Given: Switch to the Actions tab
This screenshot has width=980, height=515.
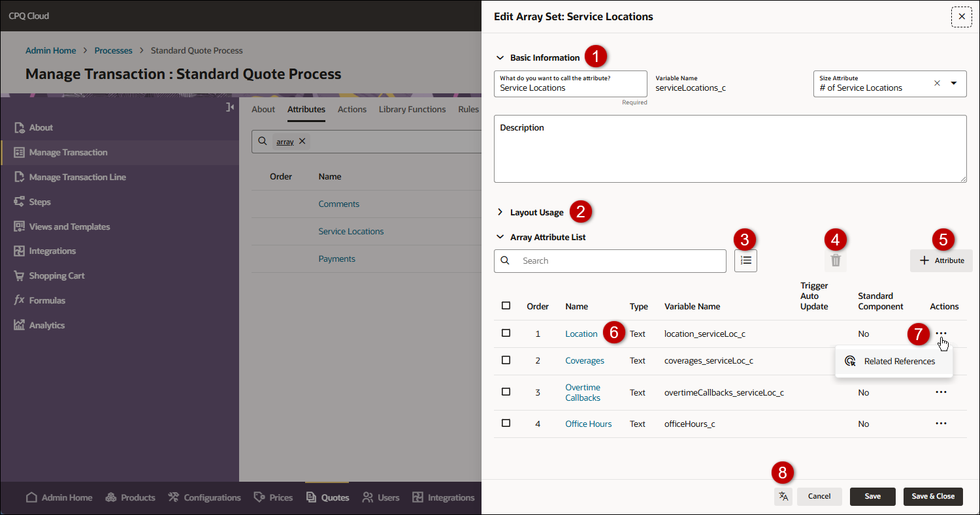Looking at the screenshot, I should pos(351,110).
